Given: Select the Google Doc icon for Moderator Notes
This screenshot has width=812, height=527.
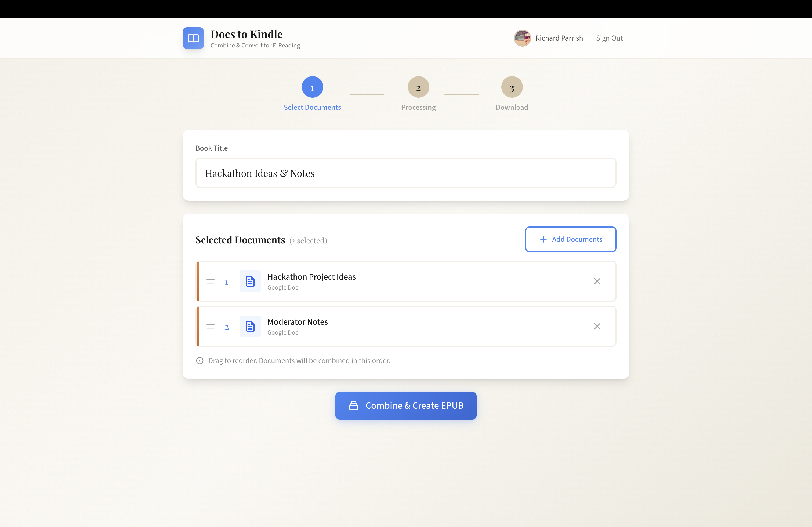Looking at the screenshot, I should (250, 326).
